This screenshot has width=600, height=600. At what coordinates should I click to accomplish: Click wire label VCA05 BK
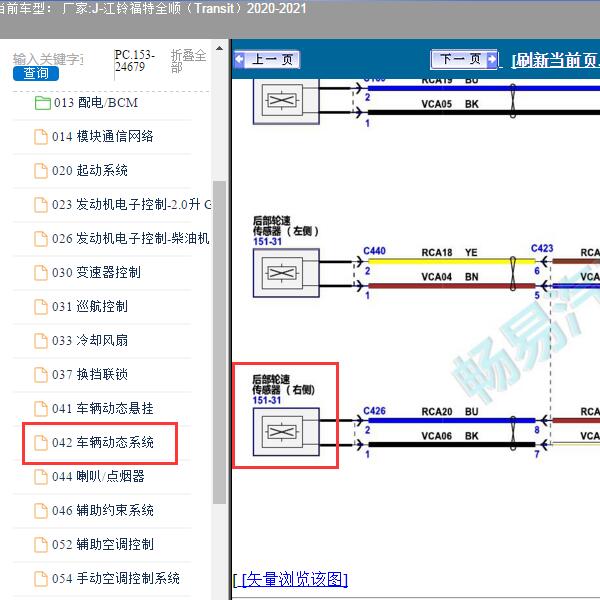pos(450,104)
